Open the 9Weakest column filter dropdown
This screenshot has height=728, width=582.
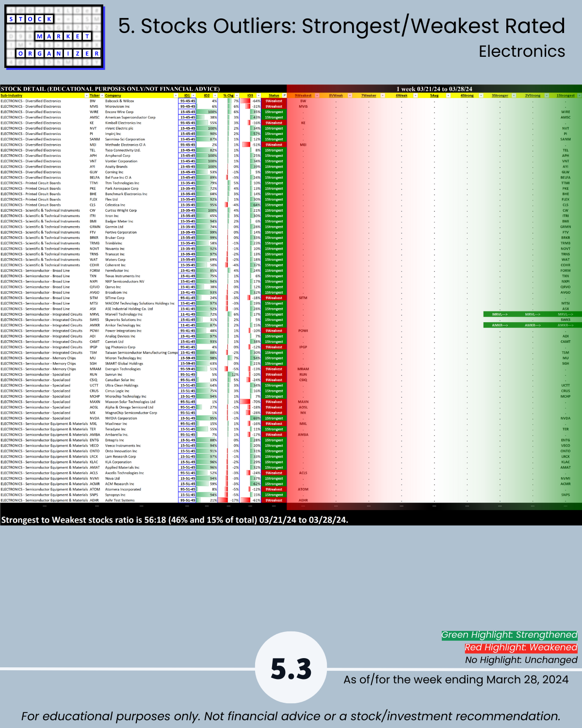317,96
